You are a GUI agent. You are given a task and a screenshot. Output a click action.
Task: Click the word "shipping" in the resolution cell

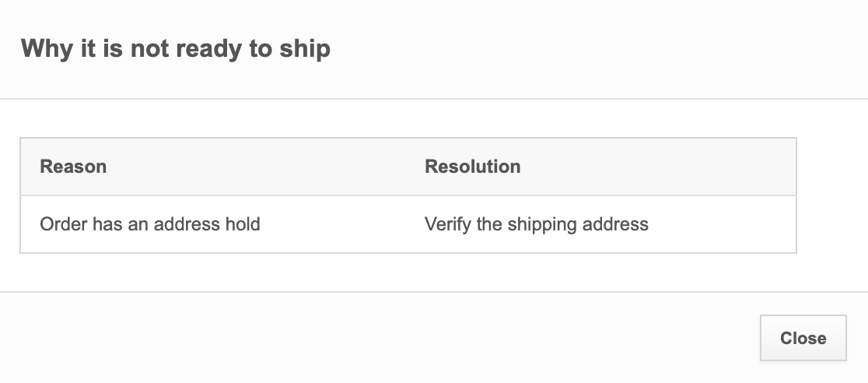tap(540, 225)
